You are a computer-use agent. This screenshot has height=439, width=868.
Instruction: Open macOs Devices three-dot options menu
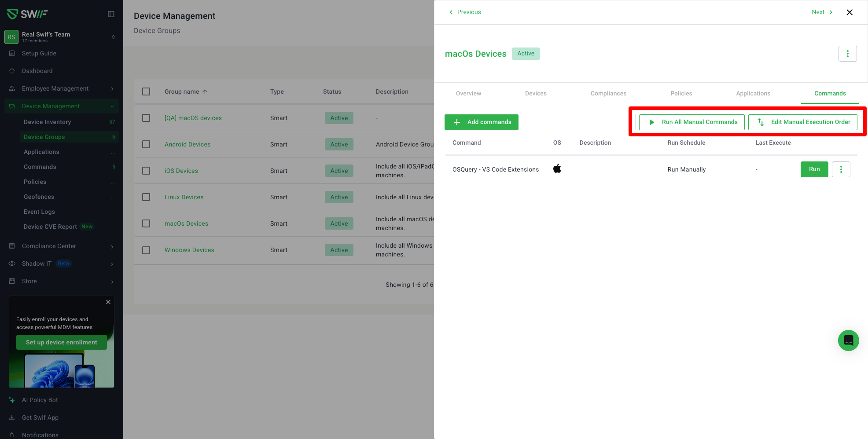(847, 54)
